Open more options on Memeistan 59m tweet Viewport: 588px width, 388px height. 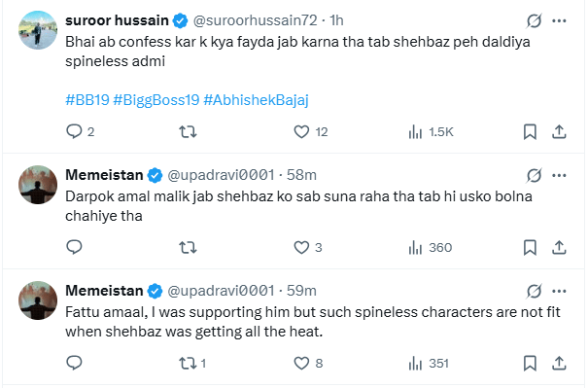(559, 291)
